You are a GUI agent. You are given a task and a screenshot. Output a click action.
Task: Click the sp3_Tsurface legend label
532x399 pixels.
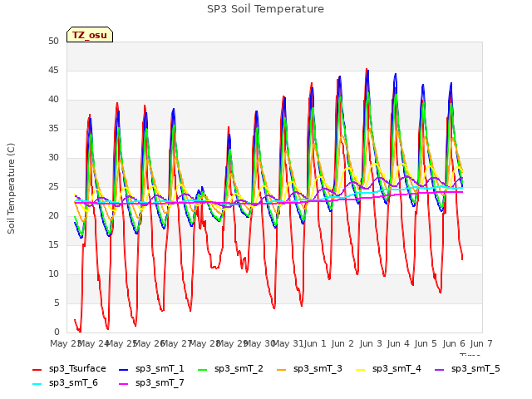click(x=77, y=368)
